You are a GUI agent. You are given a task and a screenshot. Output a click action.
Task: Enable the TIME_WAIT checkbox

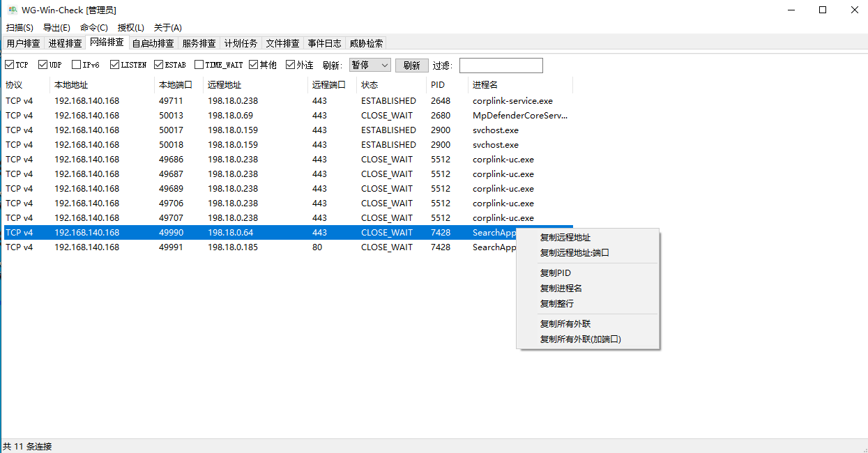(199, 65)
